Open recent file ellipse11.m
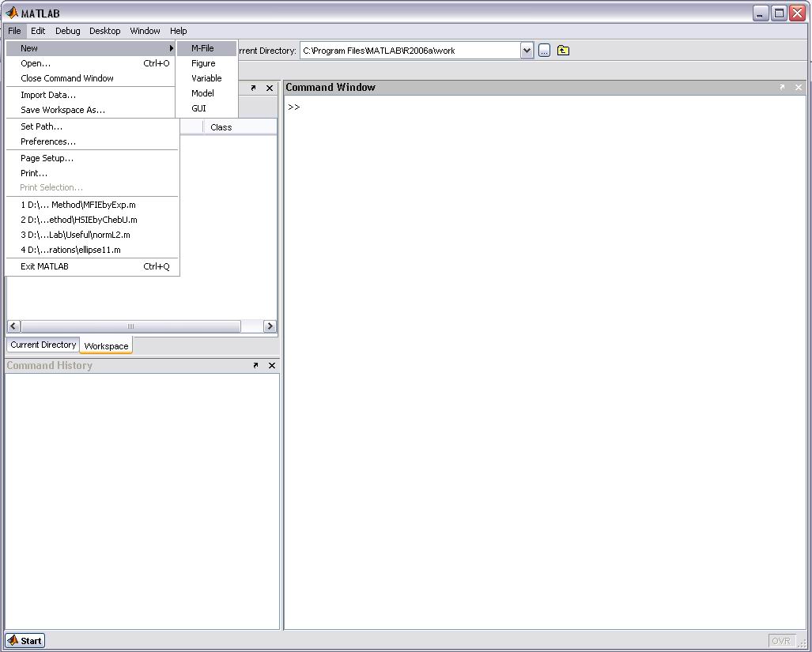Screen dimensions: 812x652 pyautogui.click(x=93, y=250)
